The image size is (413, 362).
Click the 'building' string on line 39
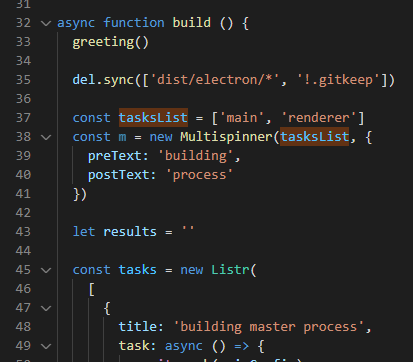click(x=196, y=156)
